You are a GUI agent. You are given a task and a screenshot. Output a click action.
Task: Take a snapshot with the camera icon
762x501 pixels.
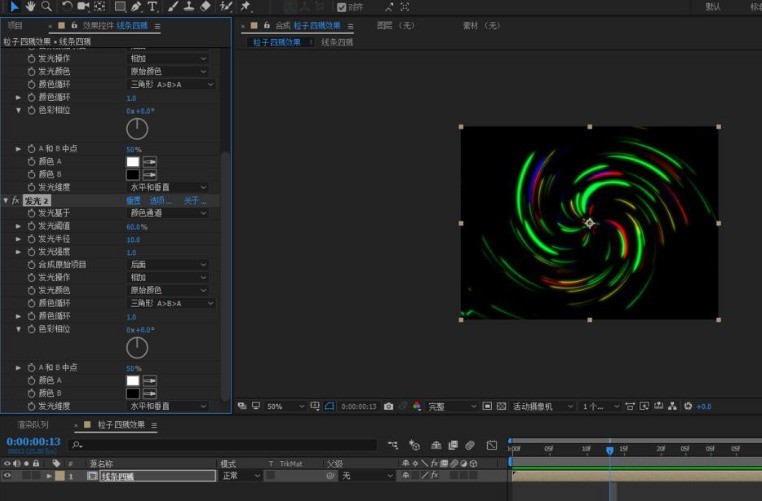388,406
